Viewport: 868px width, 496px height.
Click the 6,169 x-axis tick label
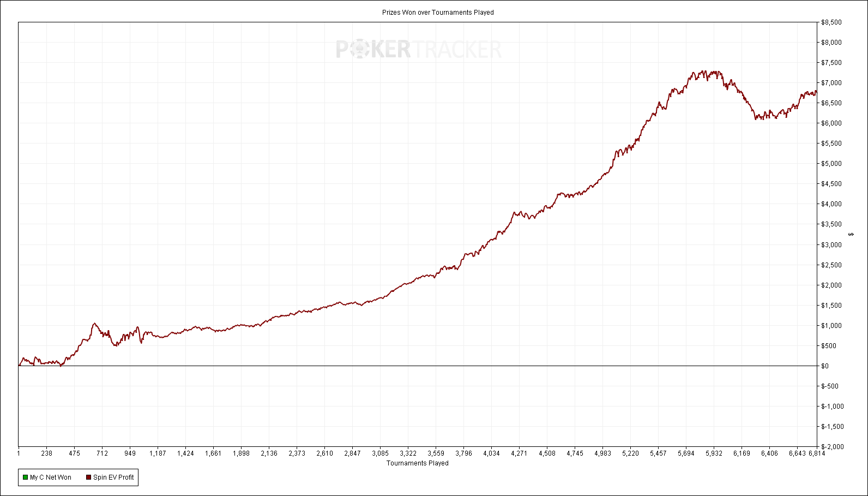coord(742,453)
